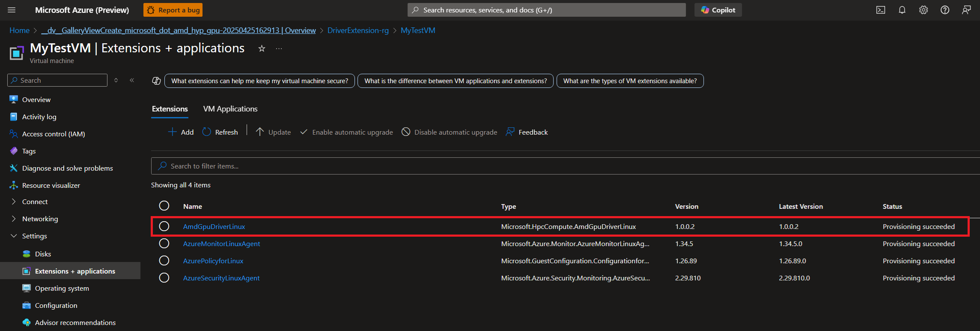Focus the left menu Search field
This screenshot has height=331, width=980.
57,80
